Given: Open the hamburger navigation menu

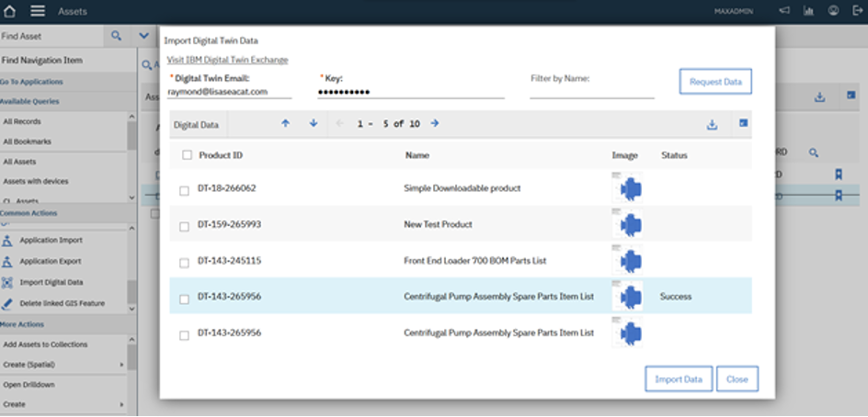Looking at the screenshot, I should click(38, 10).
